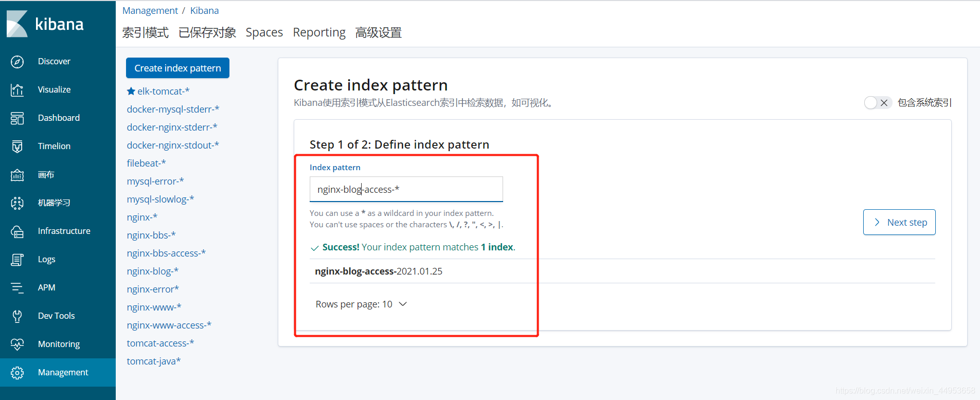Select the nginx-bbs-* pattern
The height and width of the screenshot is (400, 980).
pyautogui.click(x=151, y=235)
